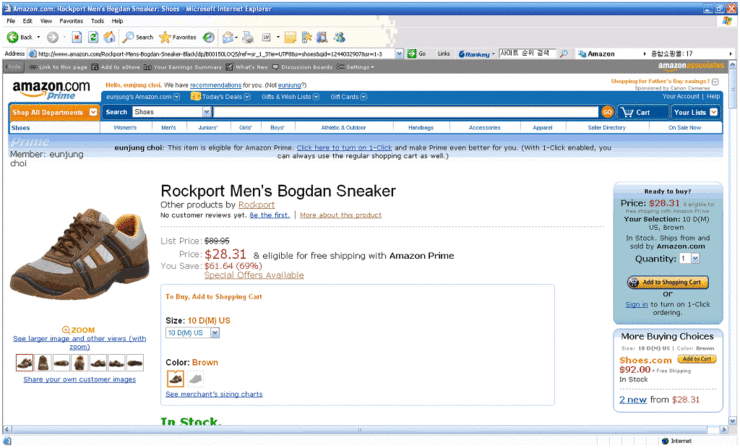Screen dimensions: 740x448
Task: Click 'Add to aStore' associates toolbar item
Action: (x=116, y=67)
